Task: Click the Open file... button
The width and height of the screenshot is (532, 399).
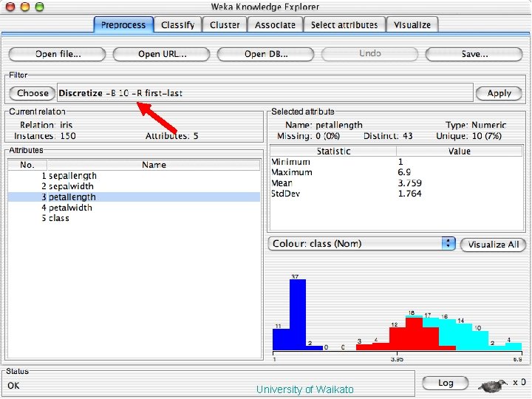Action: point(58,54)
